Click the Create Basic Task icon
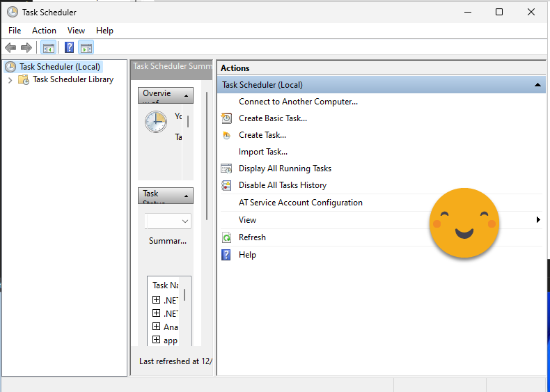The width and height of the screenshot is (550, 392). coord(226,118)
